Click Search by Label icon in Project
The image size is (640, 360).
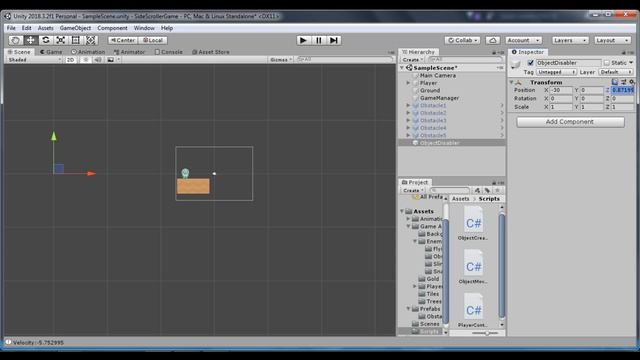pyautogui.click(x=487, y=190)
